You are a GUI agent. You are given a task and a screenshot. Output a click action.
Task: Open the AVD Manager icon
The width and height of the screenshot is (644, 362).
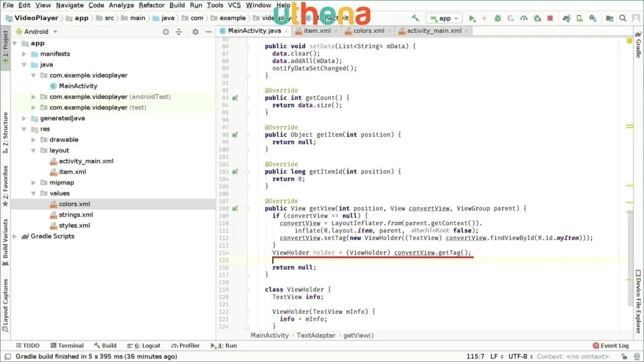pyautogui.click(x=580, y=18)
